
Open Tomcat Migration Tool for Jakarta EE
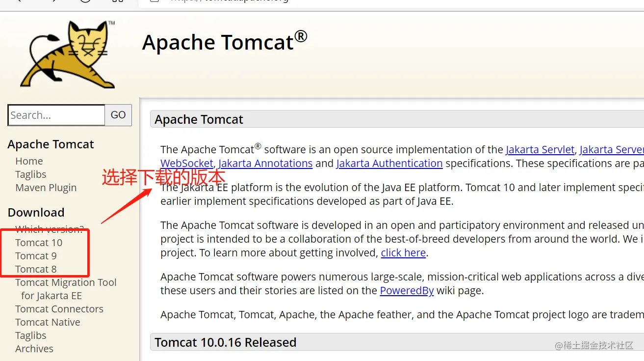click(66, 289)
